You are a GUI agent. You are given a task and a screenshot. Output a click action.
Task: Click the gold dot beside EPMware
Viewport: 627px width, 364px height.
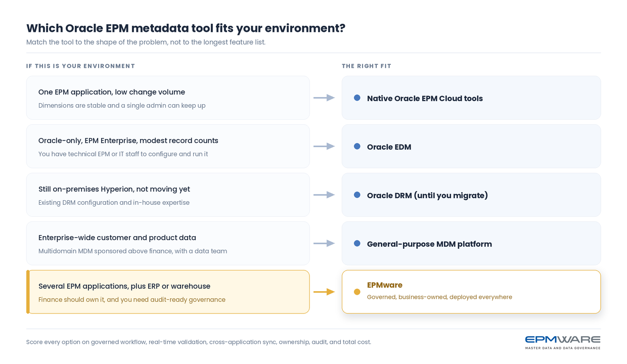click(x=357, y=292)
